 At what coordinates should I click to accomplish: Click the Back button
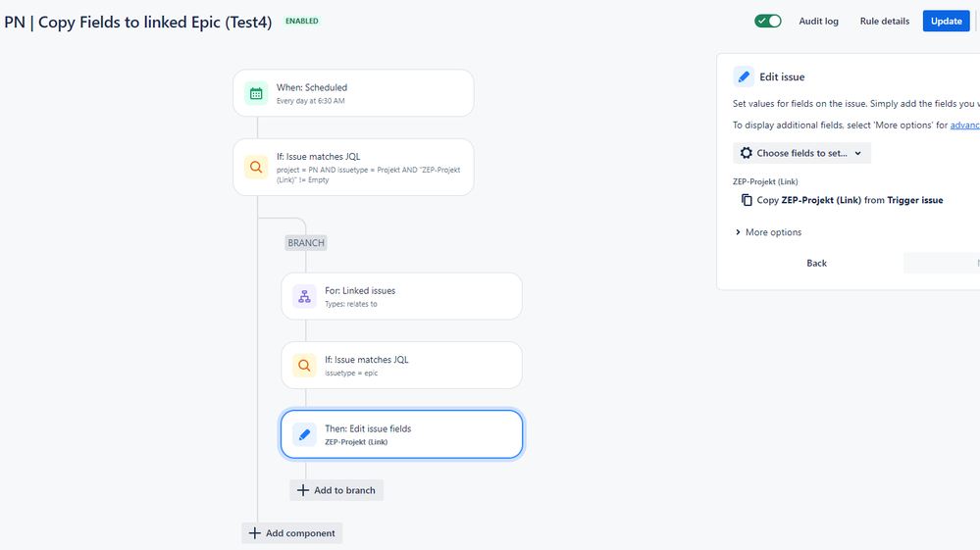coord(816,263)
